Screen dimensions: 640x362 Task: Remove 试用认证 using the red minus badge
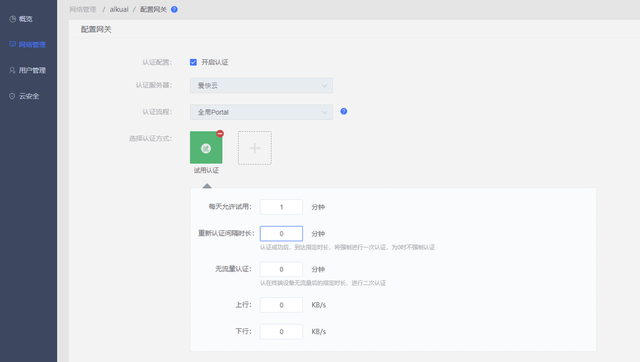[x=220, y=133]
